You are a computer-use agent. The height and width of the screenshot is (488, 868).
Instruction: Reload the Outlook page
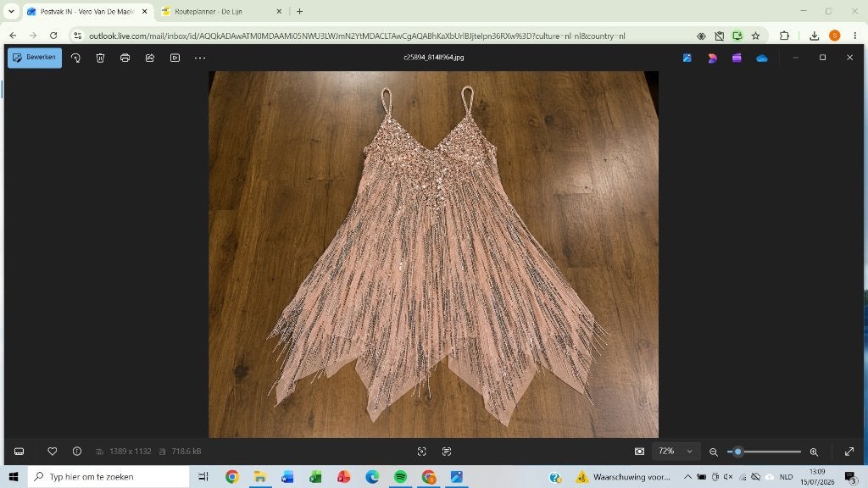53,36
